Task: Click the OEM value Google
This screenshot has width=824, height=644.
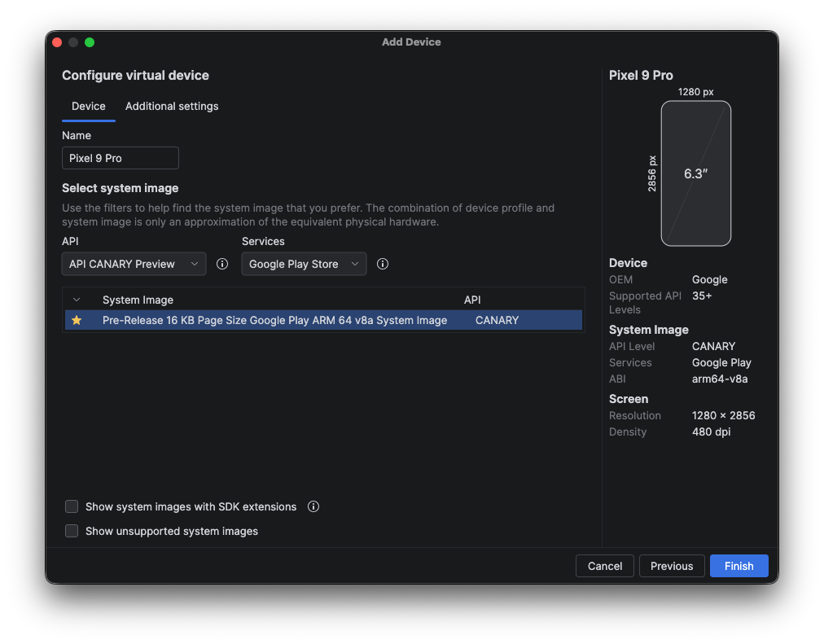Action: click(x=709, y=279)
